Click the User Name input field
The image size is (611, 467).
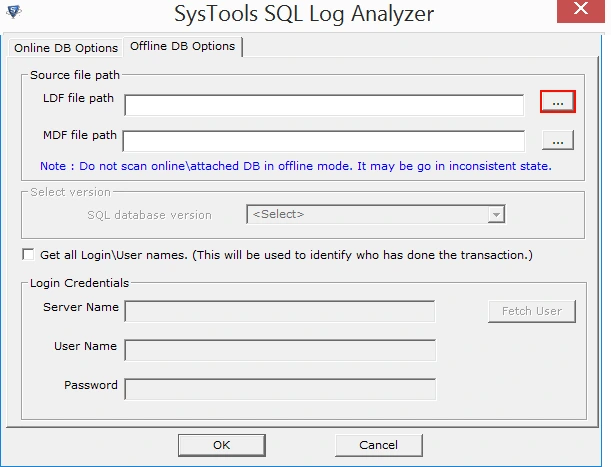[280, 350]
